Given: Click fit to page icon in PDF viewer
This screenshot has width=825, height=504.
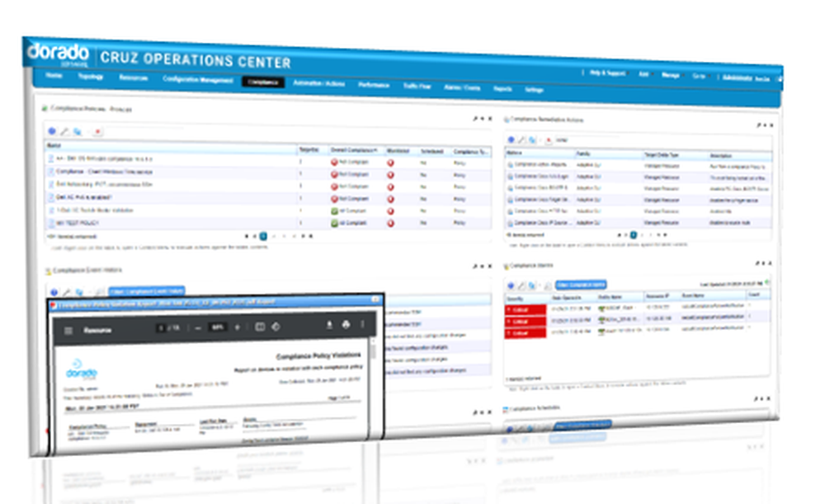Looking at the screenshot, I should point(259,327).
